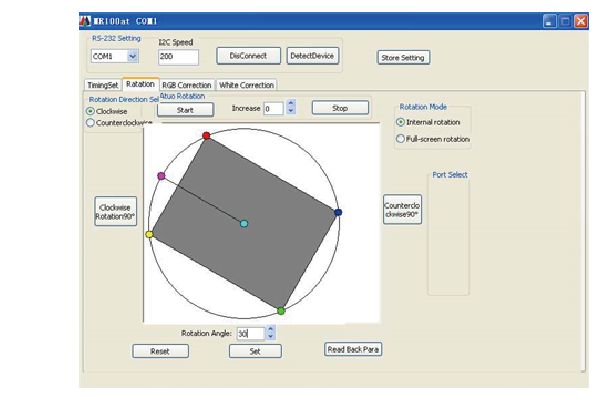Click the yellow handle on rectangle left

click(x=150, y=234)
